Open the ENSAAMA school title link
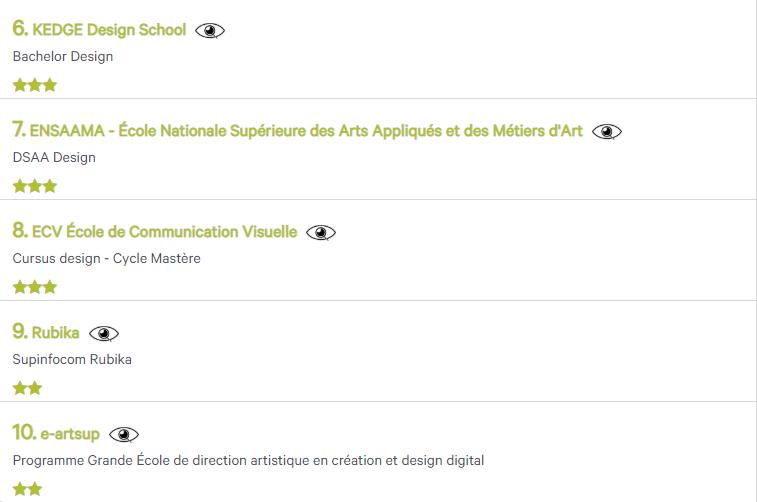This screenshot has height=502, width=757. coord(307,131)
